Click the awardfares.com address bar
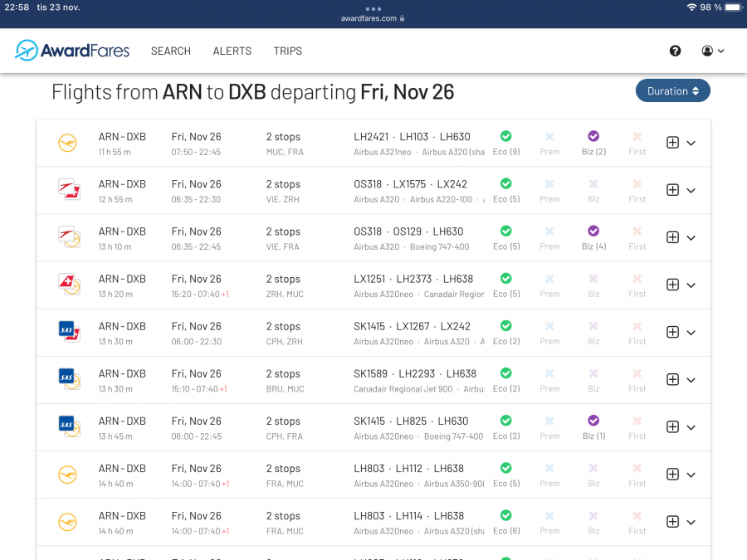The image size is (747, 560). pos(373,18)
